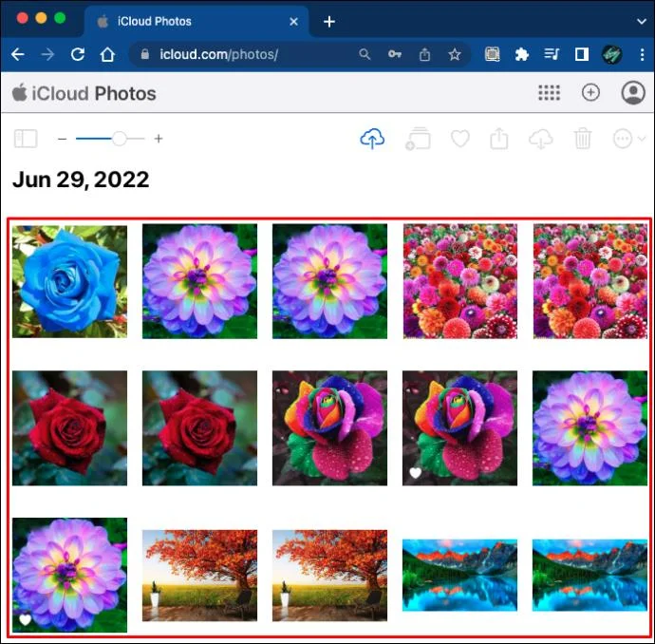The image size is (655, 644).
Task: Toggle favorite heart on rainbow rose photo
Action: point(415,473)
